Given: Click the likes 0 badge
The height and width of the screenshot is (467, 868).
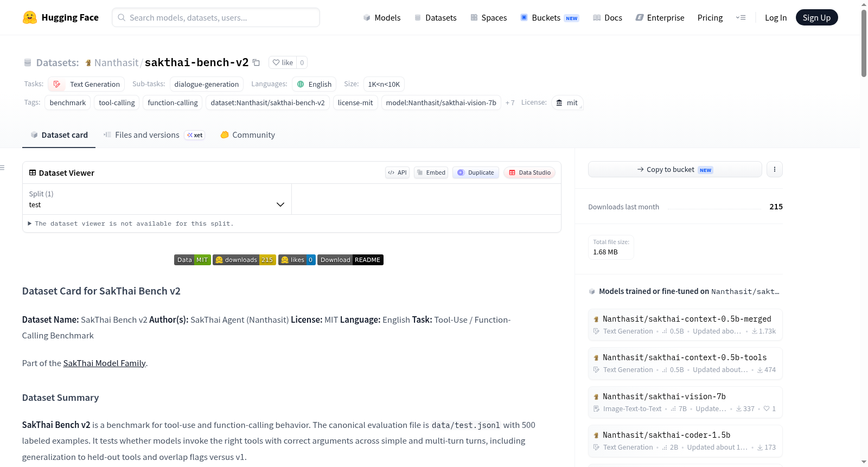Looking at the screenshot, I should (x=297, y=260).
